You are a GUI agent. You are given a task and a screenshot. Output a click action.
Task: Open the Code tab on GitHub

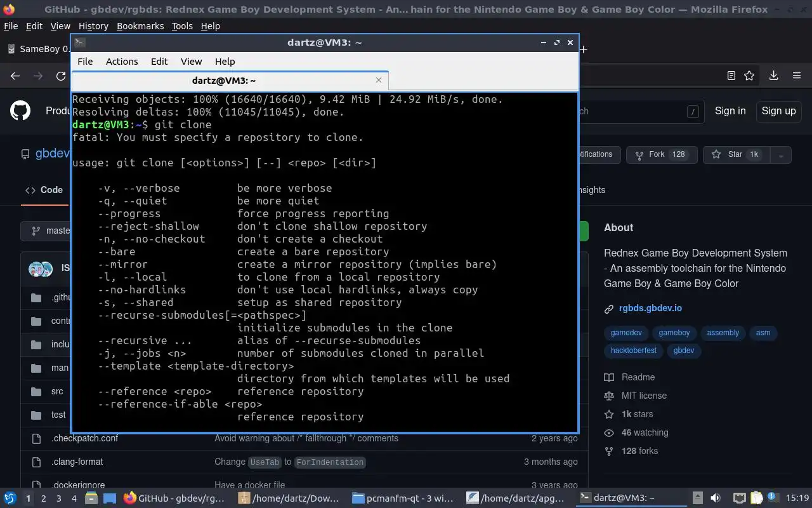click(44, 190)
